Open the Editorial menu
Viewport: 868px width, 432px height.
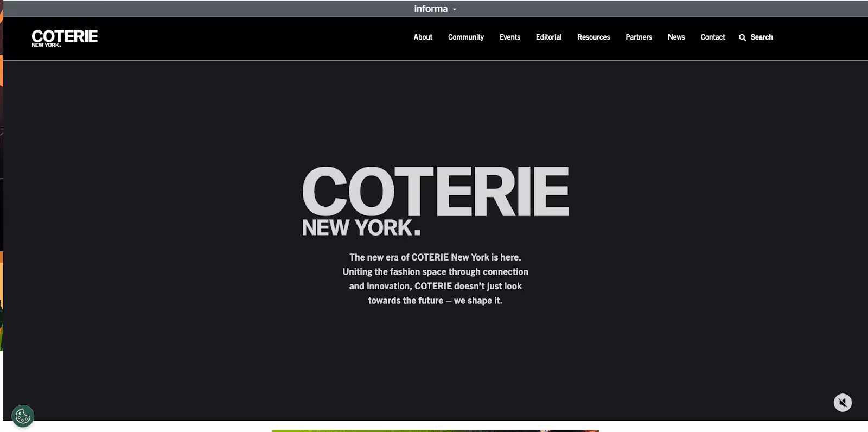548,37
